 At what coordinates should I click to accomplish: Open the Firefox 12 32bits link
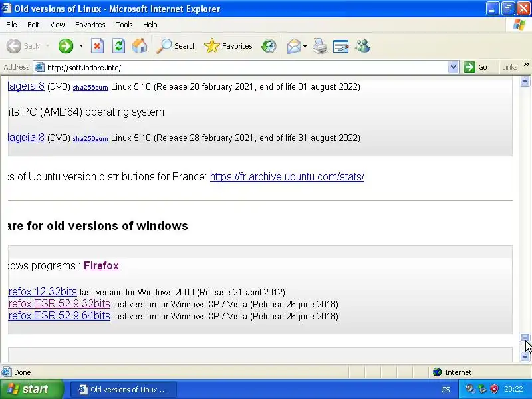[43, 292]
